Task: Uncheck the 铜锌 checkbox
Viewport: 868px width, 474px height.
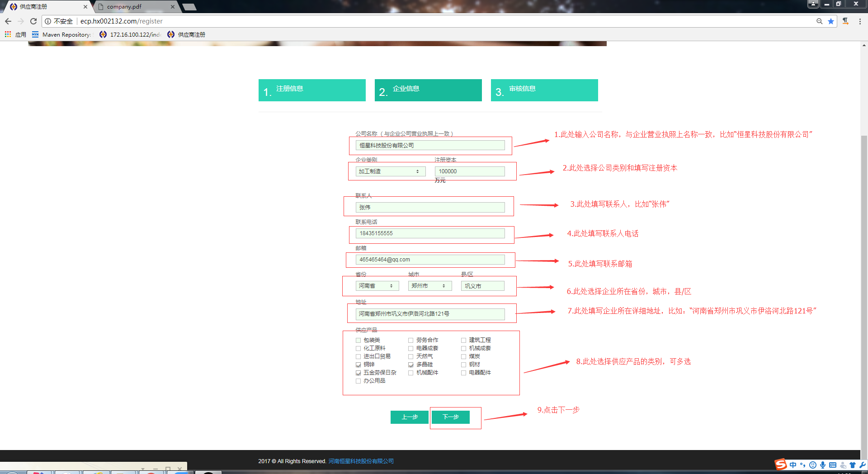Action: pos(359,365)
